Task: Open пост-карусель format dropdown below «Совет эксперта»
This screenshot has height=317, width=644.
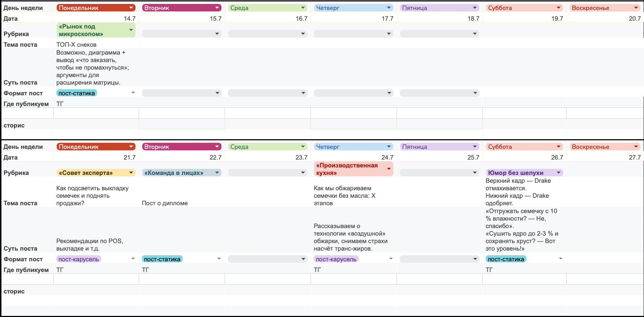Action: pos(133,259)
